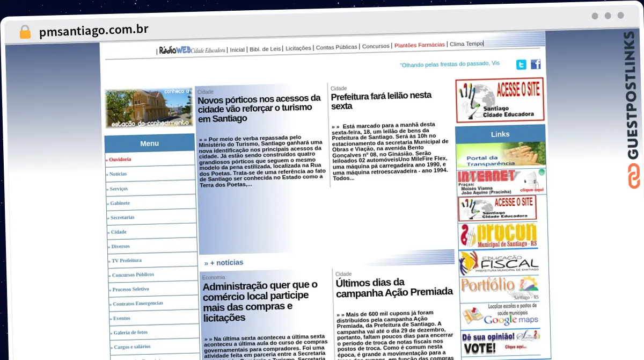Go to Inicial in top navigation
644x360 pixels.
coord(237,49)
